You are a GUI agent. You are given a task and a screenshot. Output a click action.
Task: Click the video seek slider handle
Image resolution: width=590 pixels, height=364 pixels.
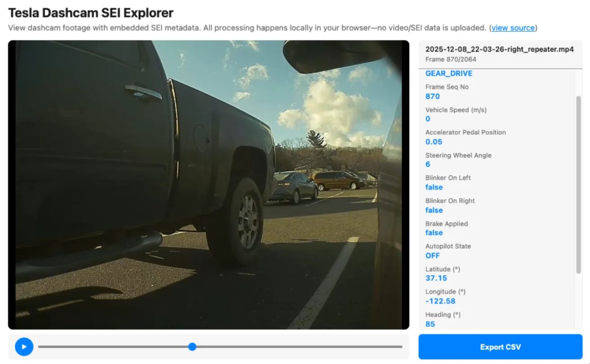click(192, 346)
